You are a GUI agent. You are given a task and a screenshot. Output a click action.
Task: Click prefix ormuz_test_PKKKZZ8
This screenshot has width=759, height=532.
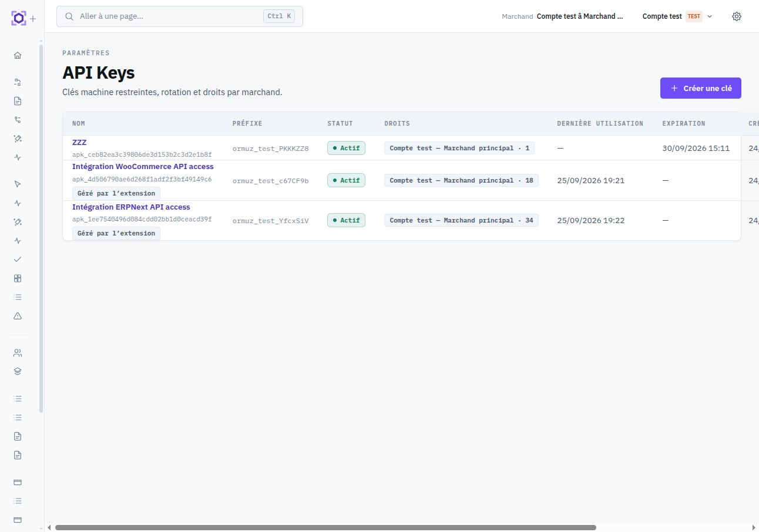coord(271,149)
